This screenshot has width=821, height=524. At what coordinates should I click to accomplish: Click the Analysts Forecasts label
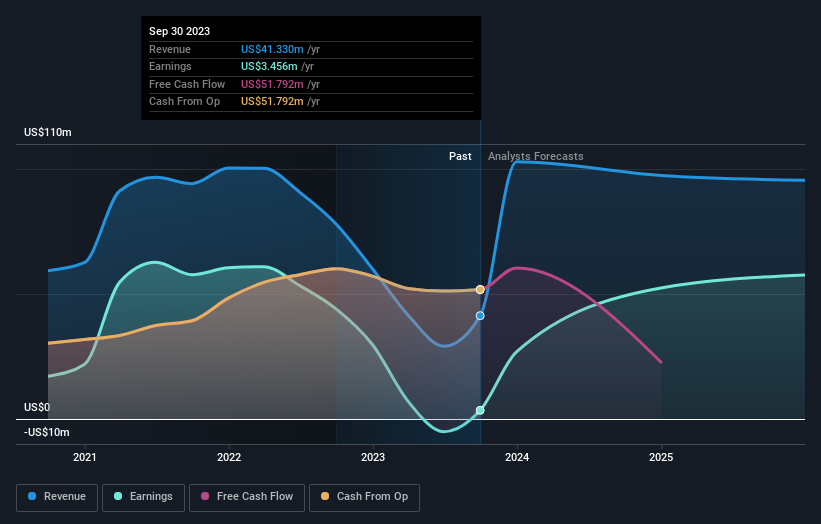point(536,156)
